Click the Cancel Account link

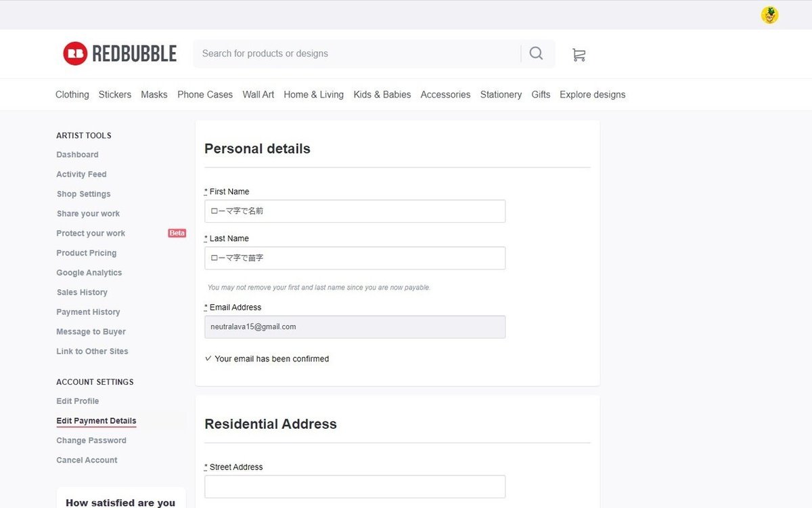tap(87, 460)
